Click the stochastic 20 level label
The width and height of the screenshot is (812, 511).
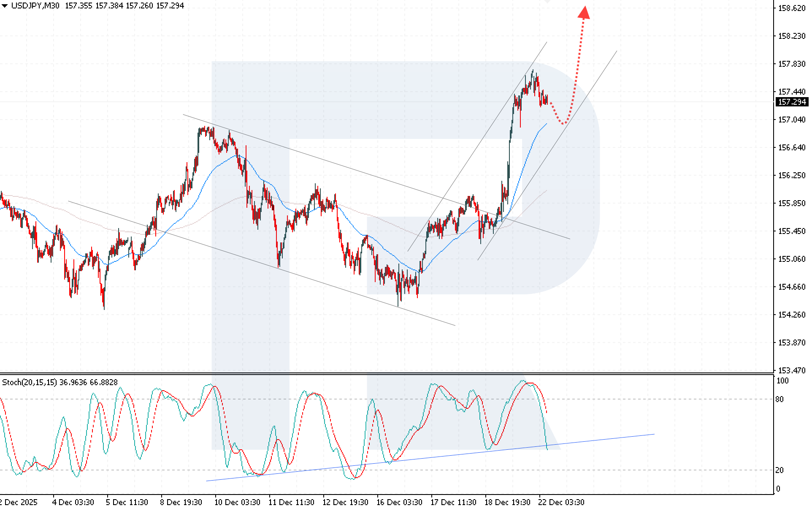click(780, 470)
